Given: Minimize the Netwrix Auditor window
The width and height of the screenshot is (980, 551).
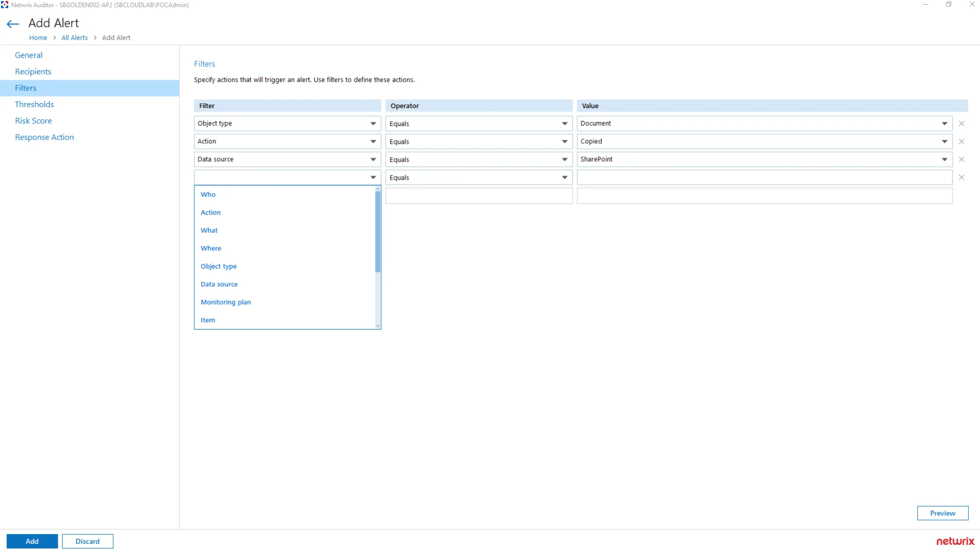Looking at the screenshot, I should click(925, 5).
